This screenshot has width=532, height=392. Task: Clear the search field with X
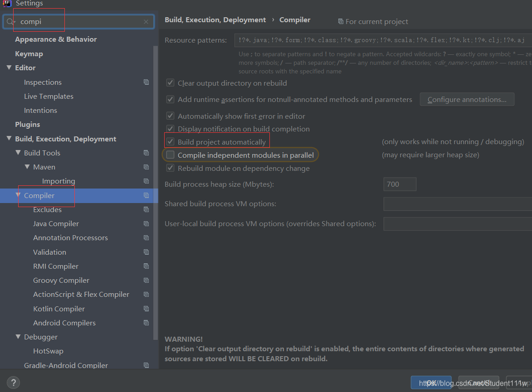tap(146, 22)
